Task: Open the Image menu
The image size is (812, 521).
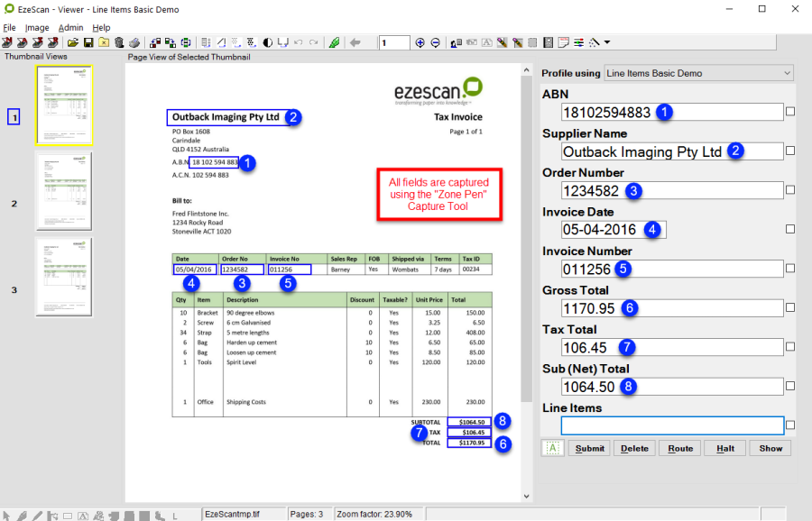Action: pyautogui.click(x=37, y=28)
